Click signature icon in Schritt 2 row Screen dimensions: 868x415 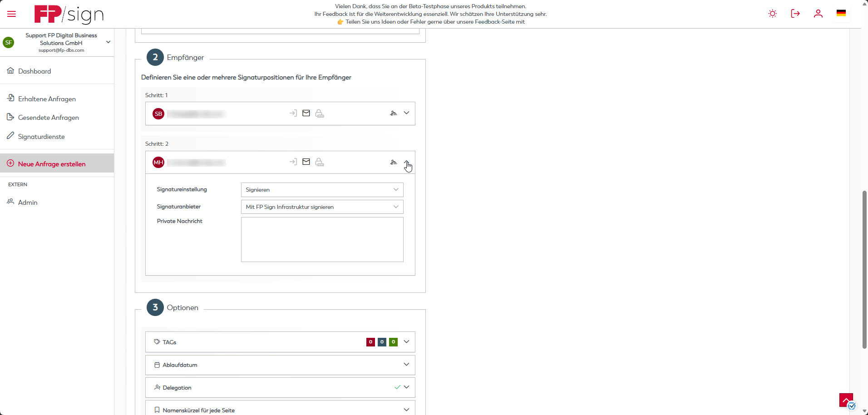(394, 162)
